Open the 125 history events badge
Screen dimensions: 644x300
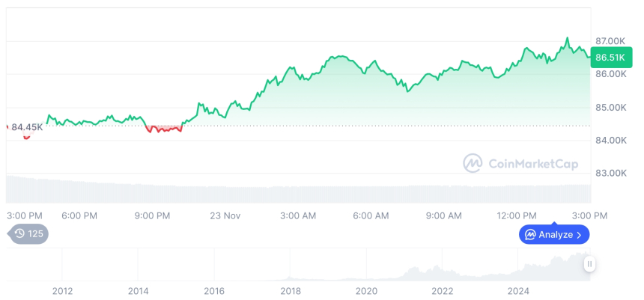tap(30, 233)
